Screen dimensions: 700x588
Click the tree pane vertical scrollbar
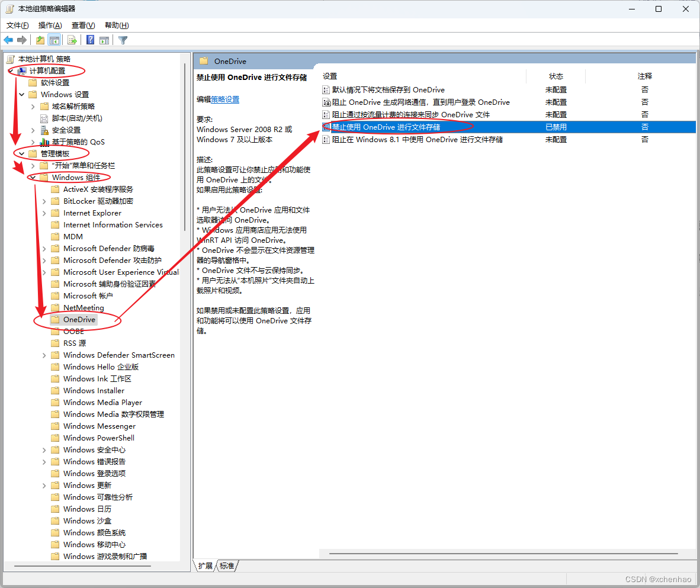[185, 147]
